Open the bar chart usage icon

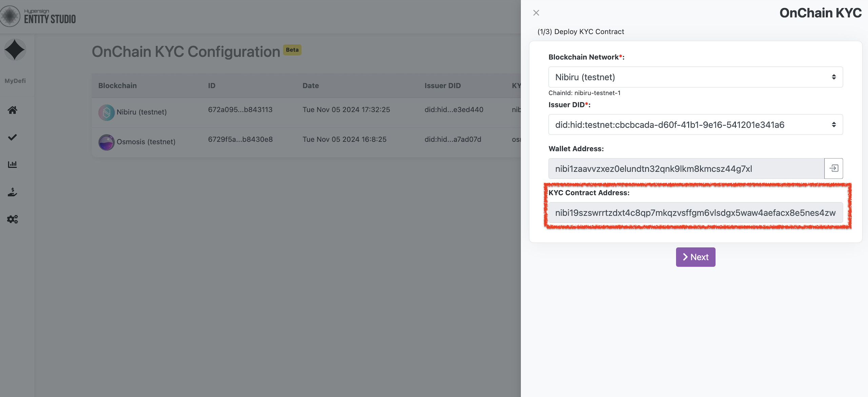(13, 165)
